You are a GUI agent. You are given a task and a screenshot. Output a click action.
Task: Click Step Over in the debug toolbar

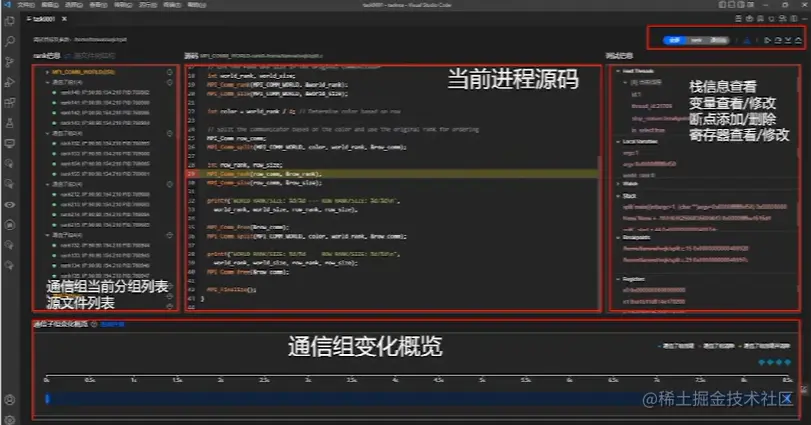coord(778,40)
